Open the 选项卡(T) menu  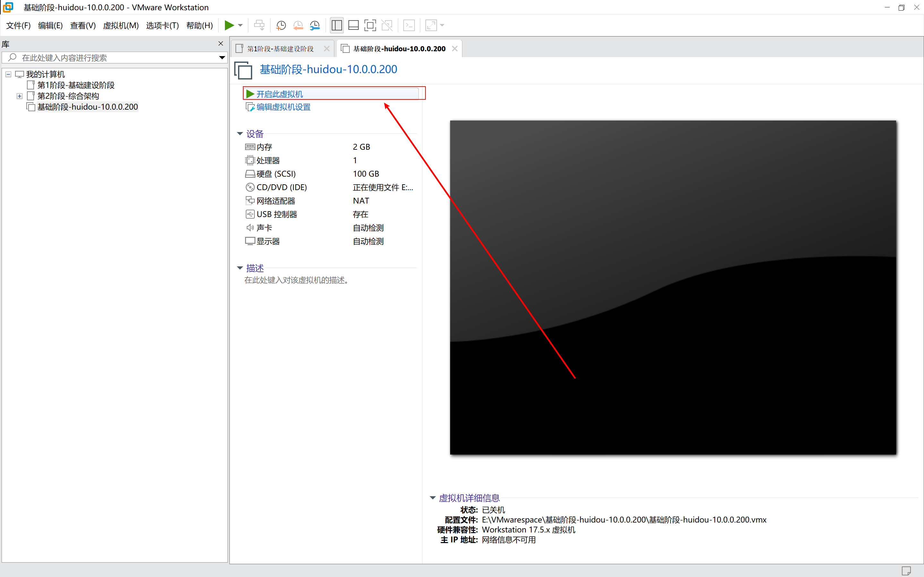162,26
